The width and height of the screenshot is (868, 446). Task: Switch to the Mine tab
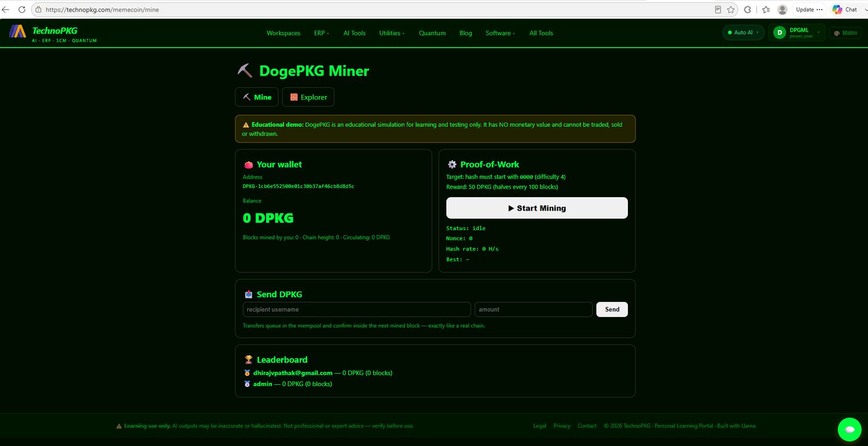tap(257, 97)
